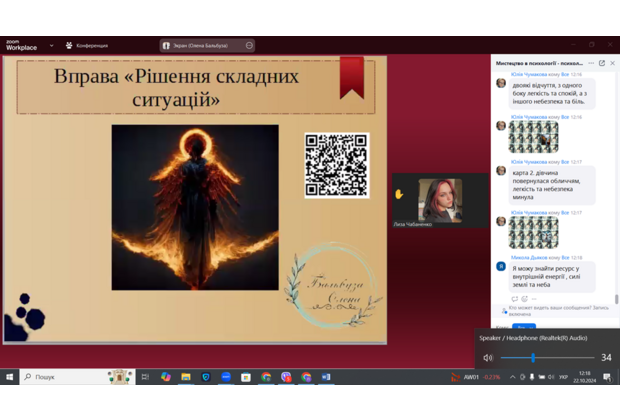The image size is (620, 420).
Task: Click the volume slider handle
Action: pyautogui.click(x=532, y=357)
